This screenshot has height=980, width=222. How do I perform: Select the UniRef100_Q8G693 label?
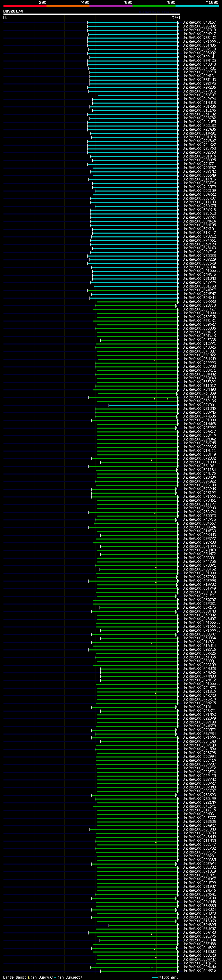point(199,795)
